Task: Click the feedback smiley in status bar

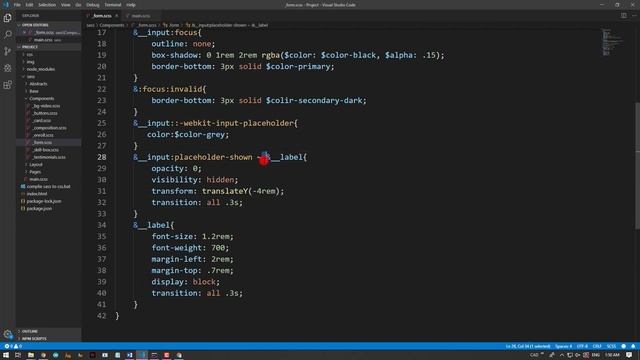Action: [623, 346]
